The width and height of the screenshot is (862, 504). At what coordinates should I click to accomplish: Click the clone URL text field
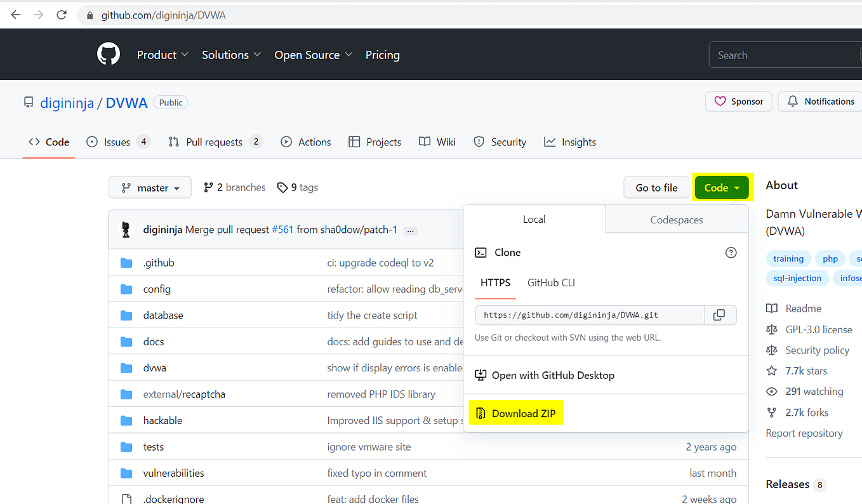pos(590,315)
